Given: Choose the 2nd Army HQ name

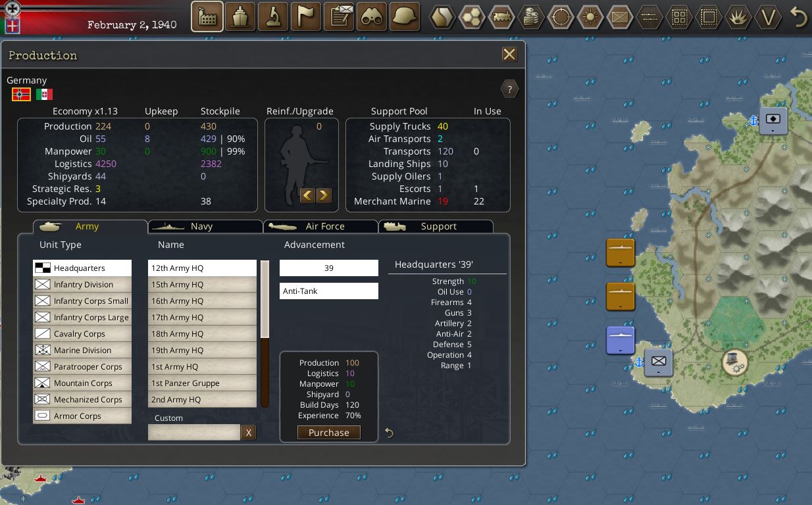Looking at the screenshot, I should click(x=202, y=400).
